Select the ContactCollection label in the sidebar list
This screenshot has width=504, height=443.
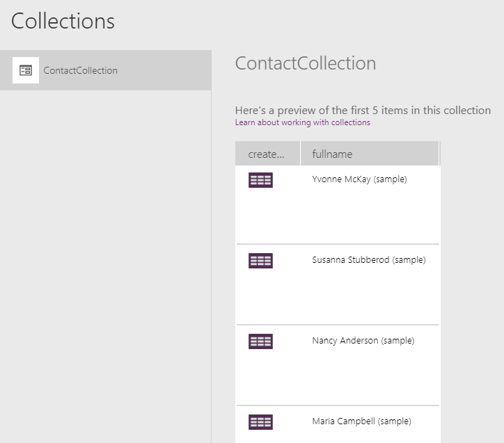pyautogui.click(x=80, y=70)
